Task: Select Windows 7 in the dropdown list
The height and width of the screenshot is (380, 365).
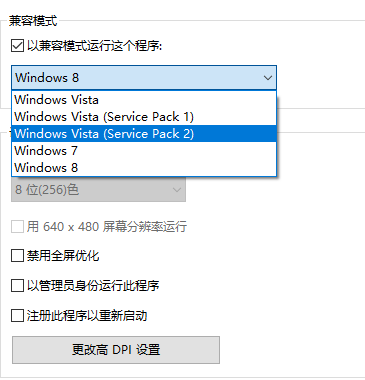Action: click(144, 151)
